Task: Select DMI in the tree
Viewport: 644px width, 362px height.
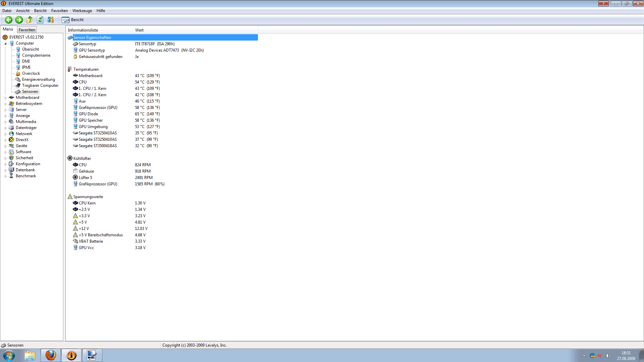Action: [26, 61]
